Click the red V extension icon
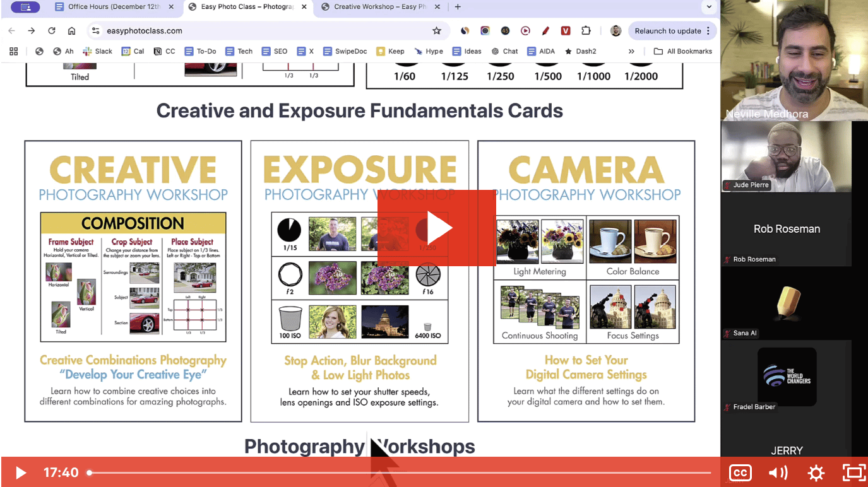The width and height of the screenshot is (868, 487). click(x=566, y=30)
